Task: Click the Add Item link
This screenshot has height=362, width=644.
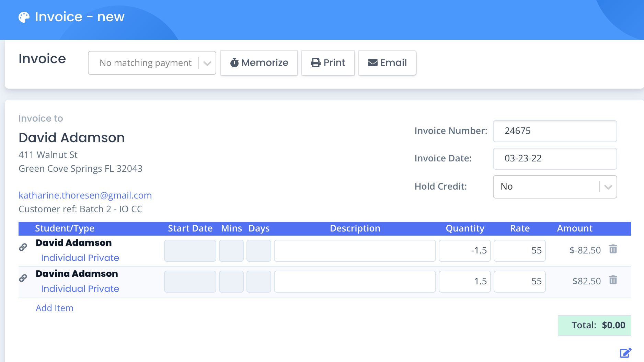Action: [x=55, y=308]
